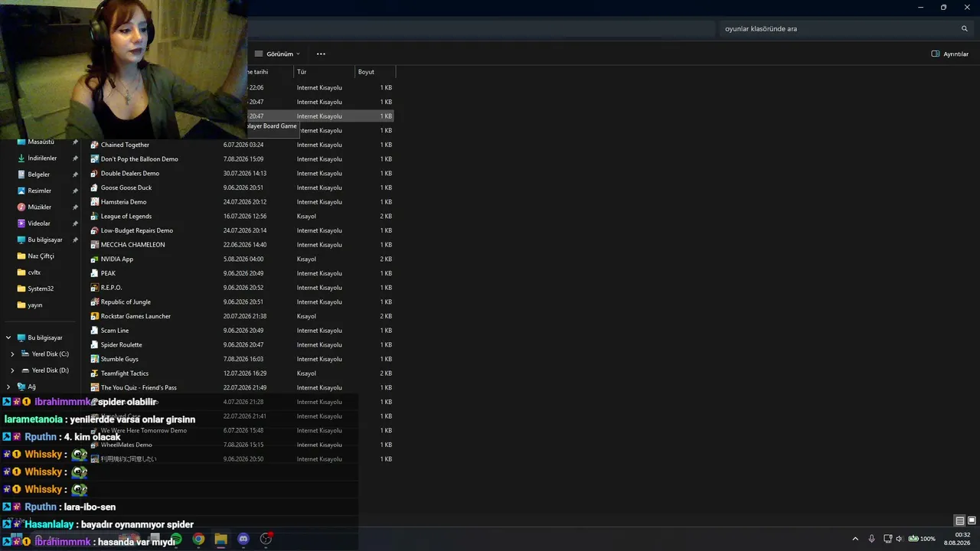Viewport: 980px width, 551px height.
Task: Open the Naz Çiftçi folder
Action: click(41, 256)
